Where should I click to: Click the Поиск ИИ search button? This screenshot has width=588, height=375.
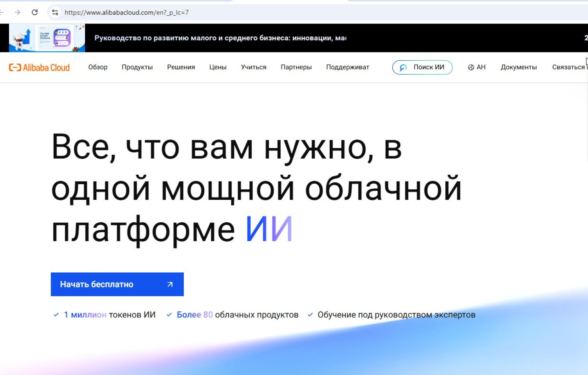click(x=422, y=67)
